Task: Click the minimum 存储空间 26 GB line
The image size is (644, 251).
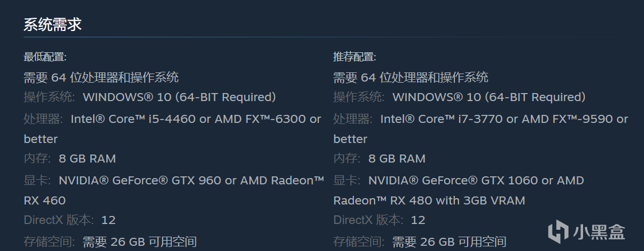Action: [x=110, y=242]
